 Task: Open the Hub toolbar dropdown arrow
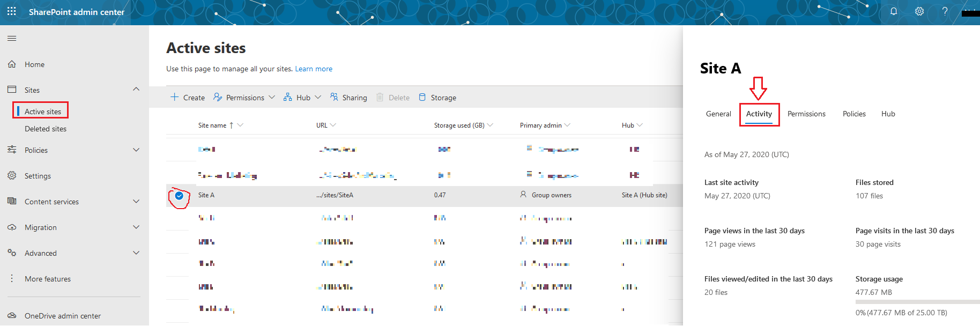point(318,98)
